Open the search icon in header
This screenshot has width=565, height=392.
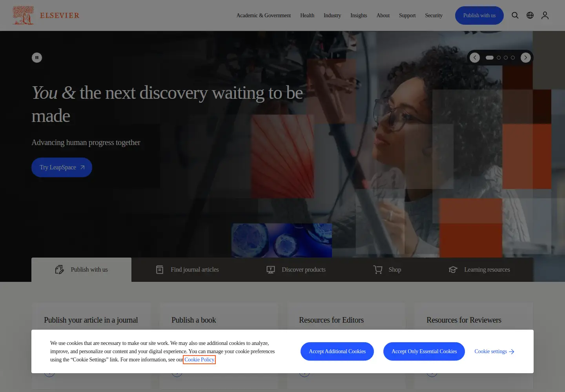click(515, 15)
